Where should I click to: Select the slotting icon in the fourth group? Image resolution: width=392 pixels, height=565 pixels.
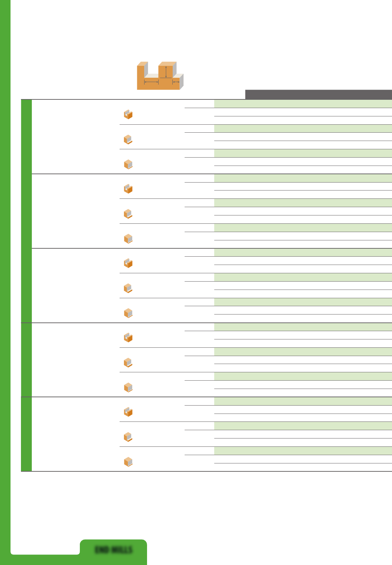point(128,338)
